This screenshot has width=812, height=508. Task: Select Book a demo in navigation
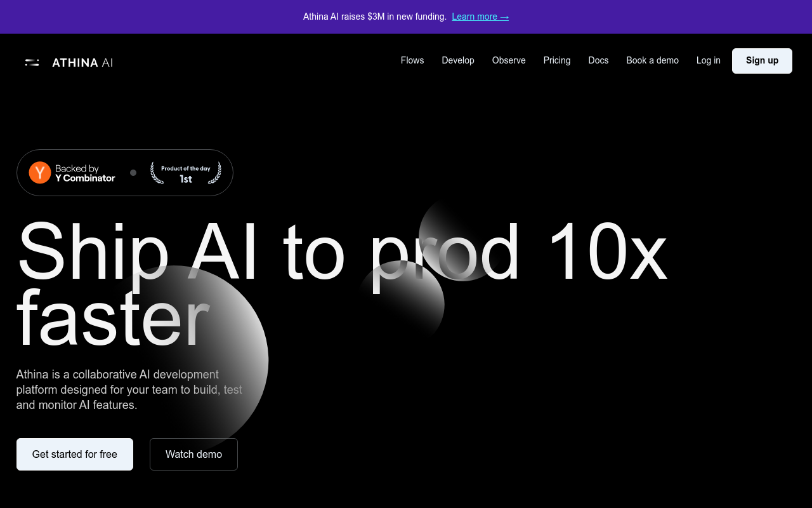(x=652, y=60)
